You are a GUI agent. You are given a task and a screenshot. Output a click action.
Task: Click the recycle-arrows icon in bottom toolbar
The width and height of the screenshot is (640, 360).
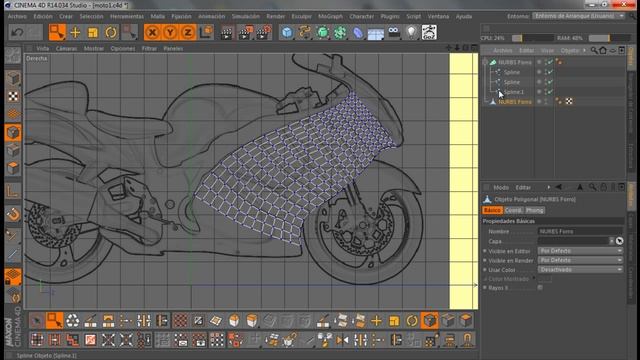(72, 321)
